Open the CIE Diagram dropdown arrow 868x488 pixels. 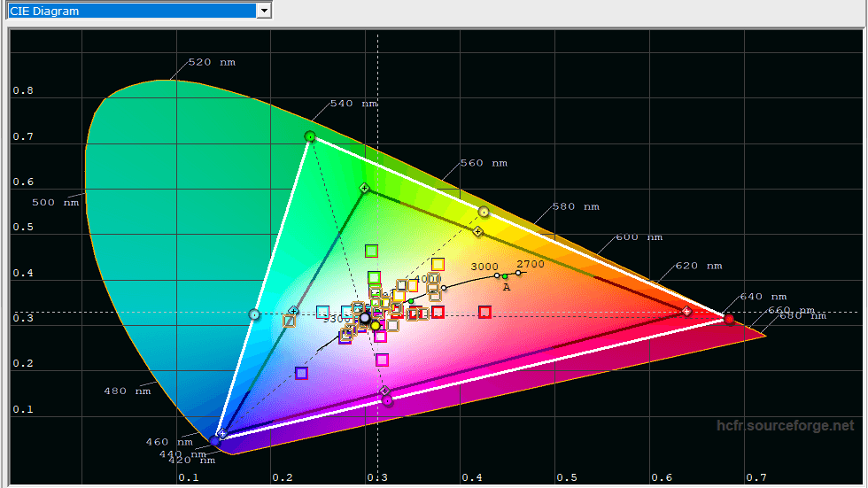click(x=263, y=11)
